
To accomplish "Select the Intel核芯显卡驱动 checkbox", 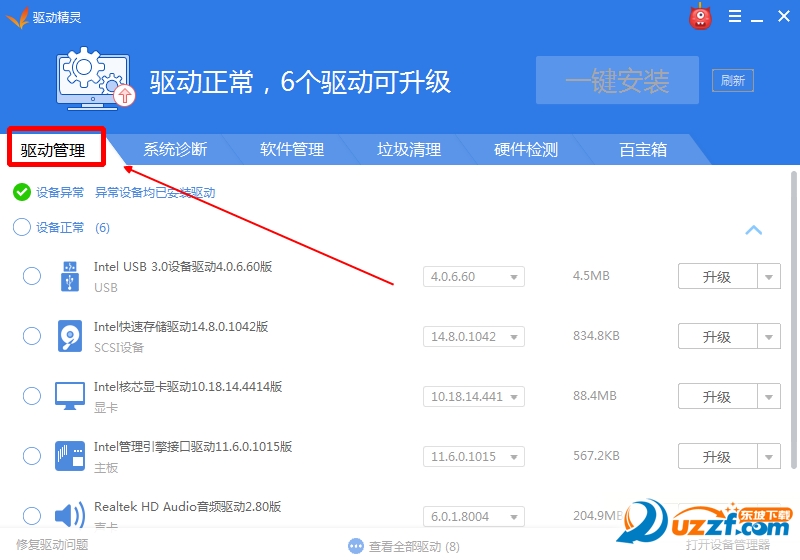I will click(32, 396).
